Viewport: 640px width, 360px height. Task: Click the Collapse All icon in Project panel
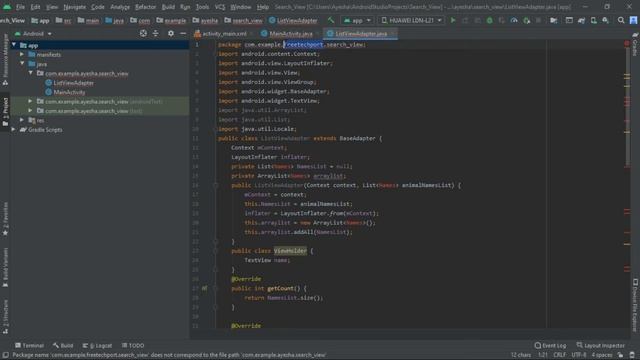(x=156, y=33)
